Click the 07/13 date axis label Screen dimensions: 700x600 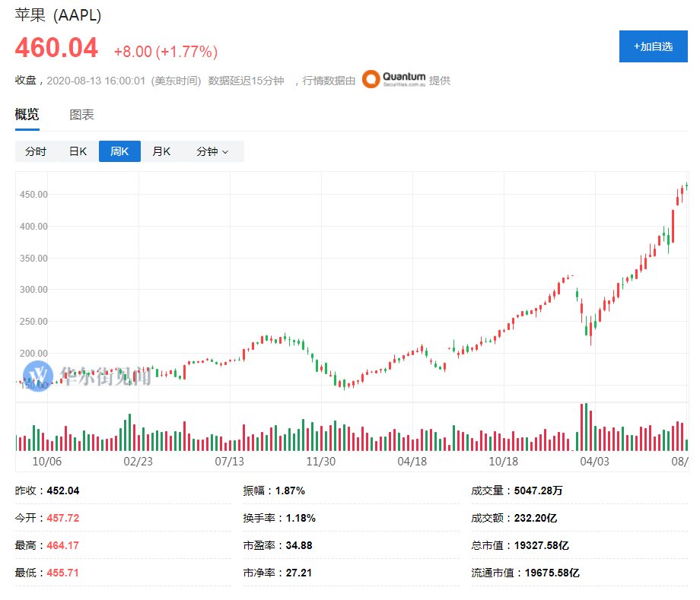(x=230, y=462)
